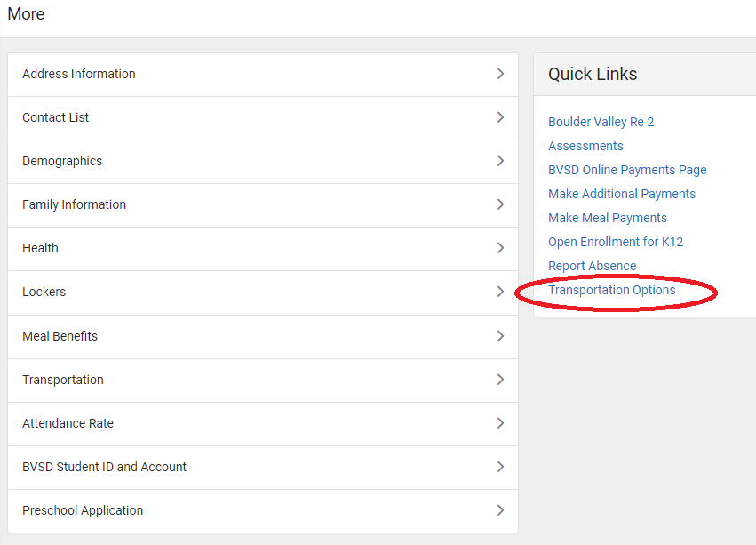Click the Quick Links heading

(x=593, y=74)
